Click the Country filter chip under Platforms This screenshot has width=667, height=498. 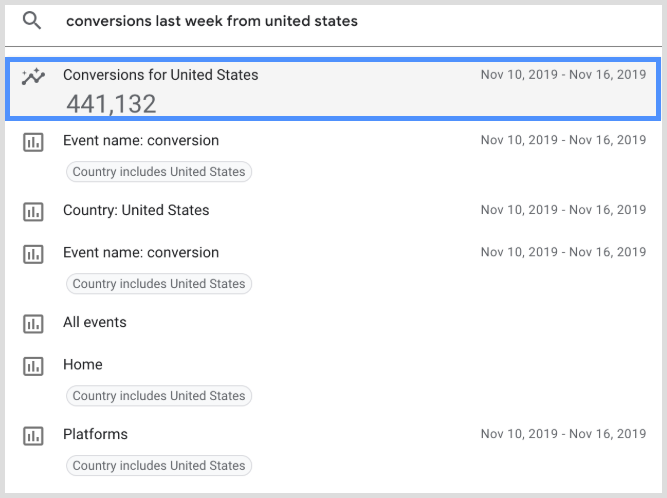(x=159, y=466)
